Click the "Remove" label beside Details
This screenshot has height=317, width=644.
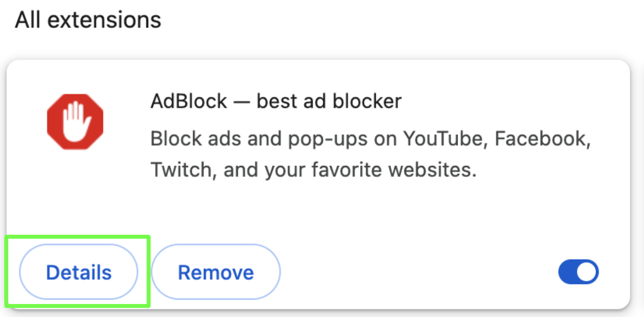pos(216,273)
